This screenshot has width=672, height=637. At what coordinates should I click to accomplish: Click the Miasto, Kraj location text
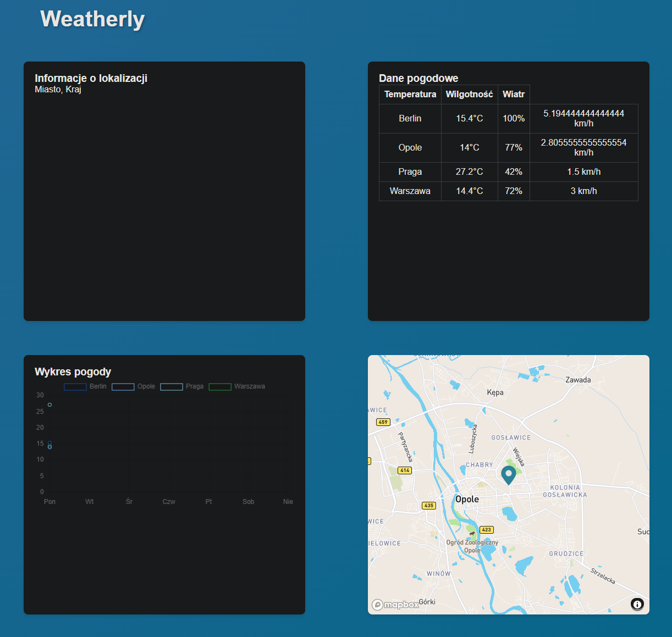(x=58, y=90)
